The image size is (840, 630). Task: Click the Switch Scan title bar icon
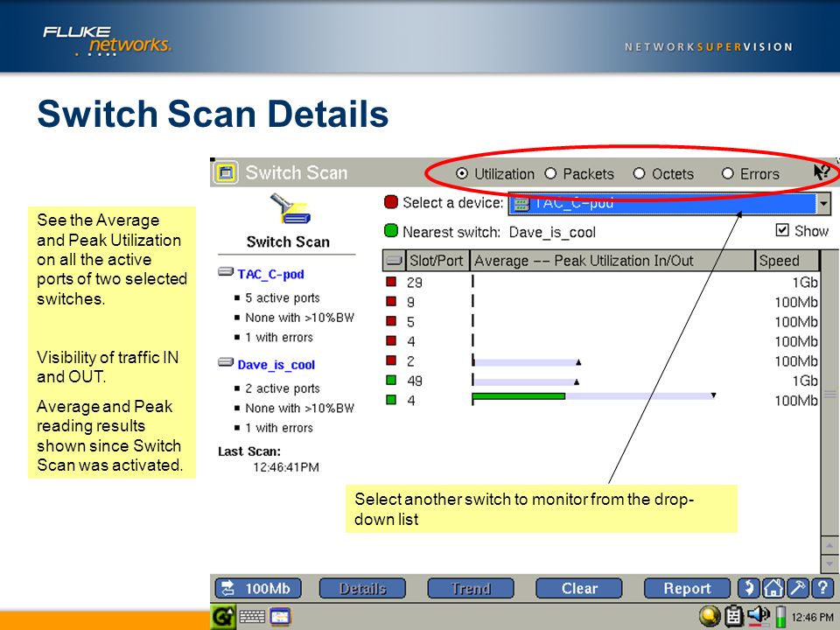(x=226, y=172)
